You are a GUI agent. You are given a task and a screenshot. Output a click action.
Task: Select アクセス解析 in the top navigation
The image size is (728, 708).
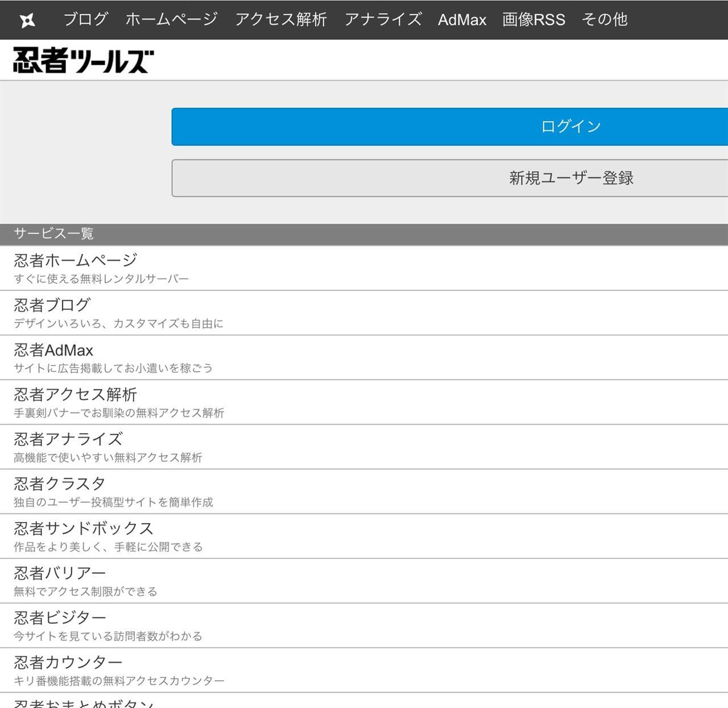coord(281,19)
